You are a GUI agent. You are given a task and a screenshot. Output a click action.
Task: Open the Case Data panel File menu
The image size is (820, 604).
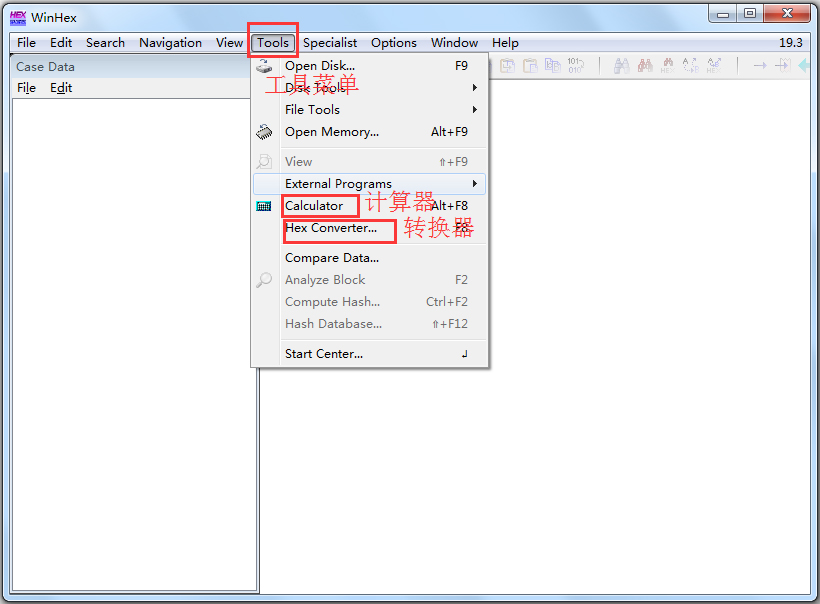pos(26,88)
